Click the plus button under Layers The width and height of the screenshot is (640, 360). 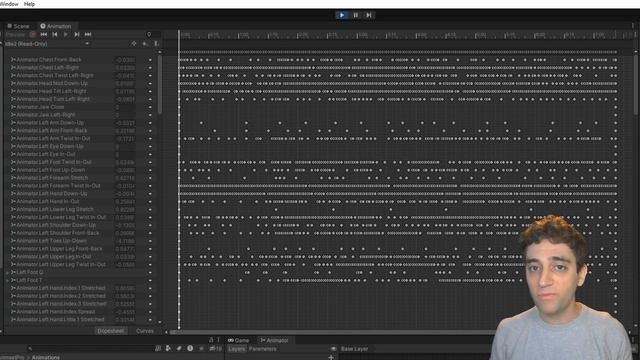pyautogui.click(x=331, y=357)
